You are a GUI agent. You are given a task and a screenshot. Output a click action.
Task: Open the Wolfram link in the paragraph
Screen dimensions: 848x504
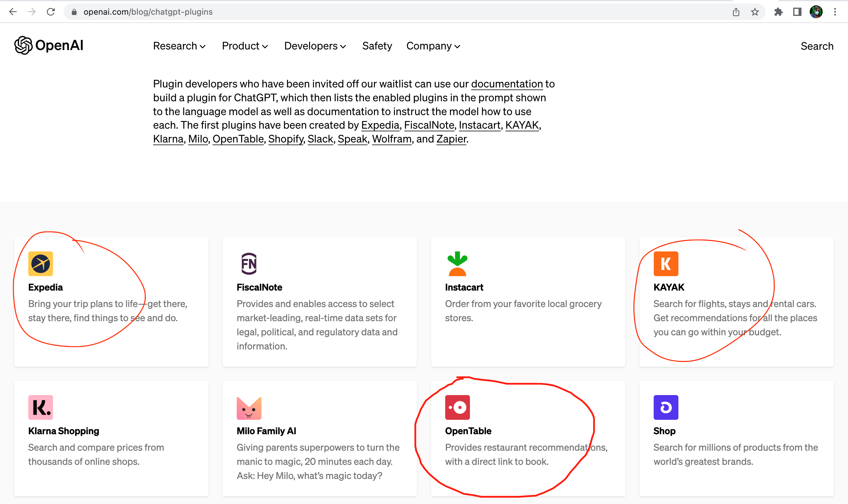392,139
